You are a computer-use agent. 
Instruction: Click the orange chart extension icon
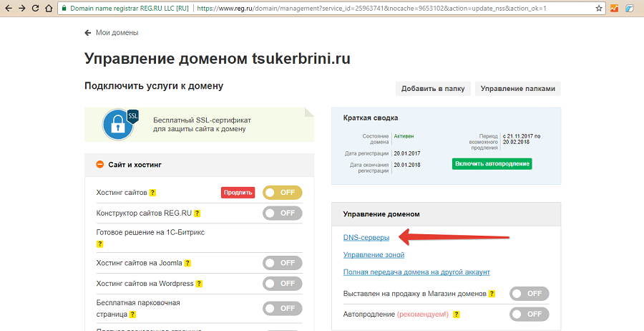coord(615,8)
